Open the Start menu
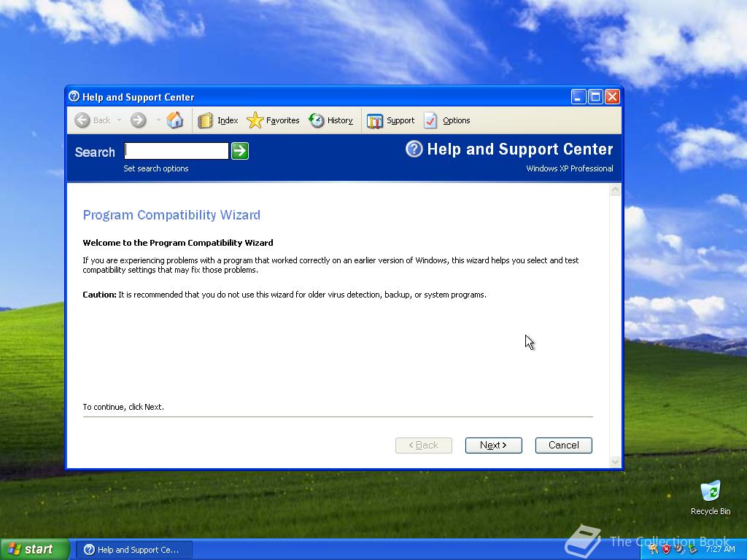The height and width of the screenshot is (560, 747). click(34, 550)
